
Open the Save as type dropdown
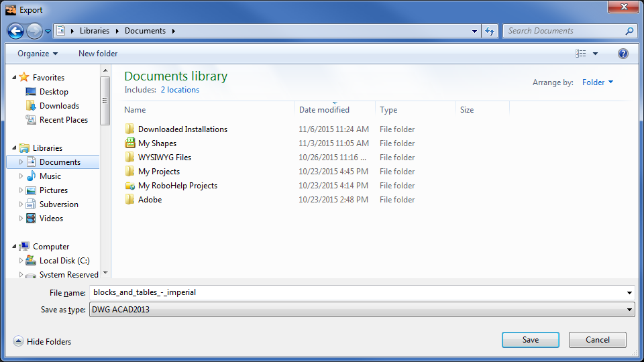362,309
